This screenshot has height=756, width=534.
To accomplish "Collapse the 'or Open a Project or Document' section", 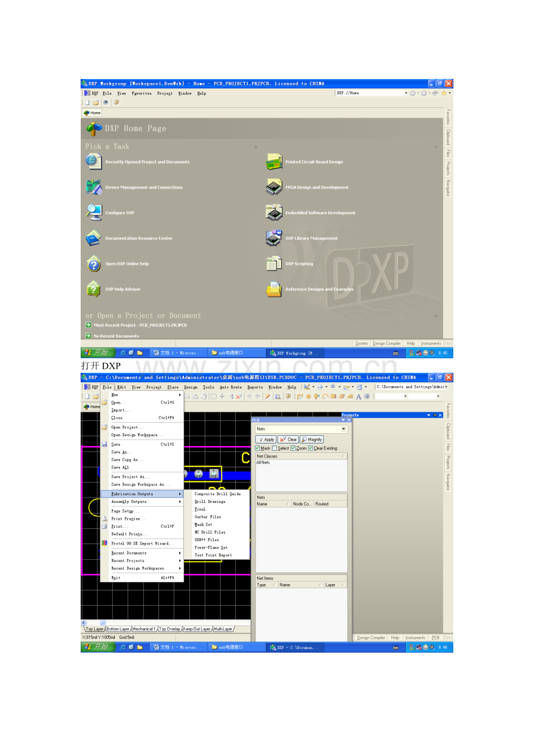I will 436,316.
